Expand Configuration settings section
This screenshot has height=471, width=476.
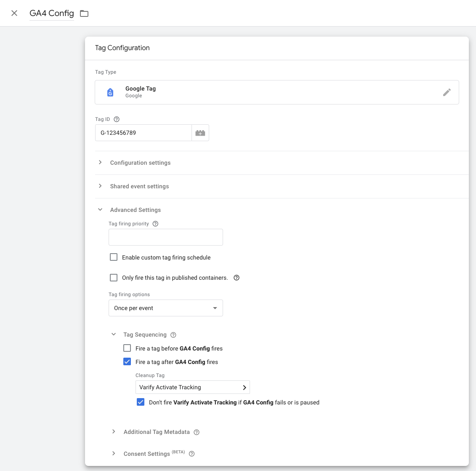(100, 163)
